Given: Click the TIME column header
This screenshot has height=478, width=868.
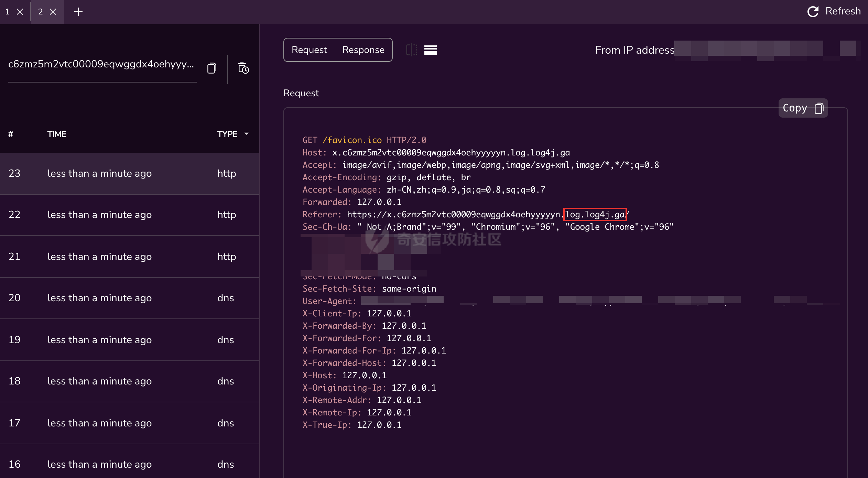Looking at the screenshot, I should 57,134.
